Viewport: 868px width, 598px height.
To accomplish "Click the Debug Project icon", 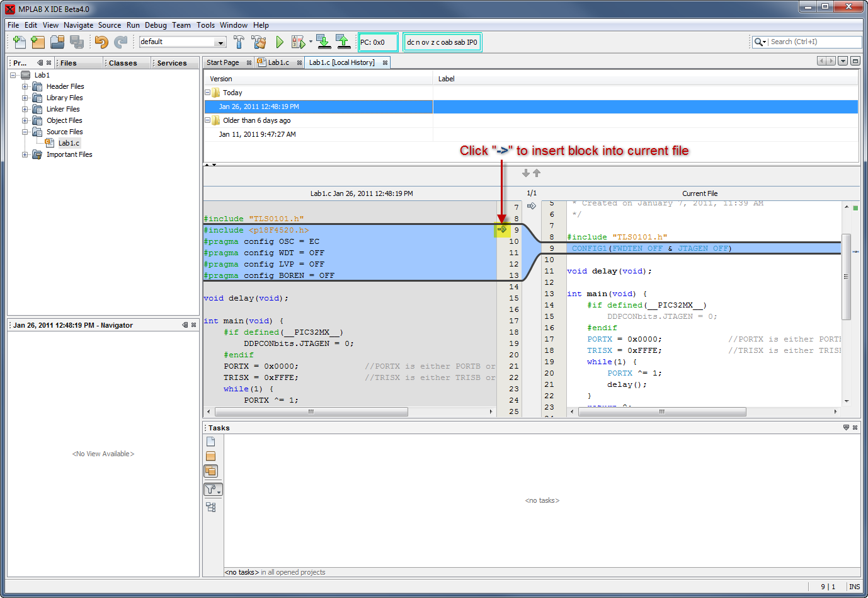I will pyautogui.click(x=298, y=42).
